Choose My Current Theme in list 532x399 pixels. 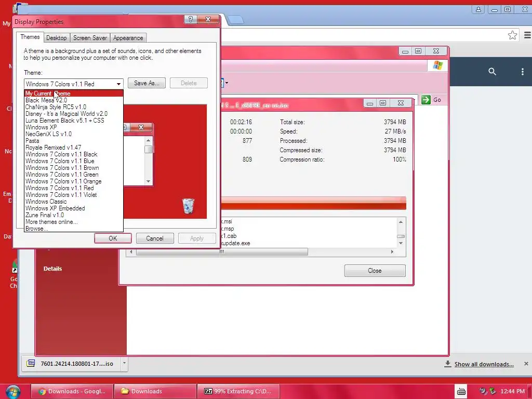[74, 94]
